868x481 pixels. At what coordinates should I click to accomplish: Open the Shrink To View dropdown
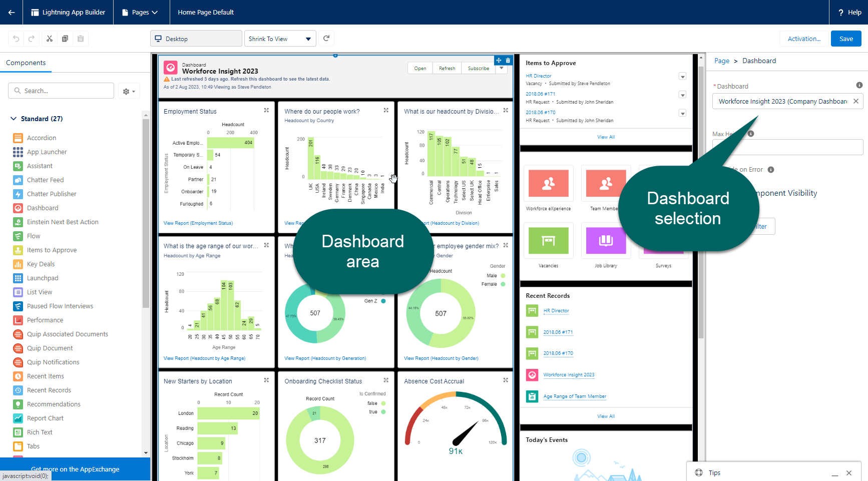pyautogui.click(x=280, y=39)
